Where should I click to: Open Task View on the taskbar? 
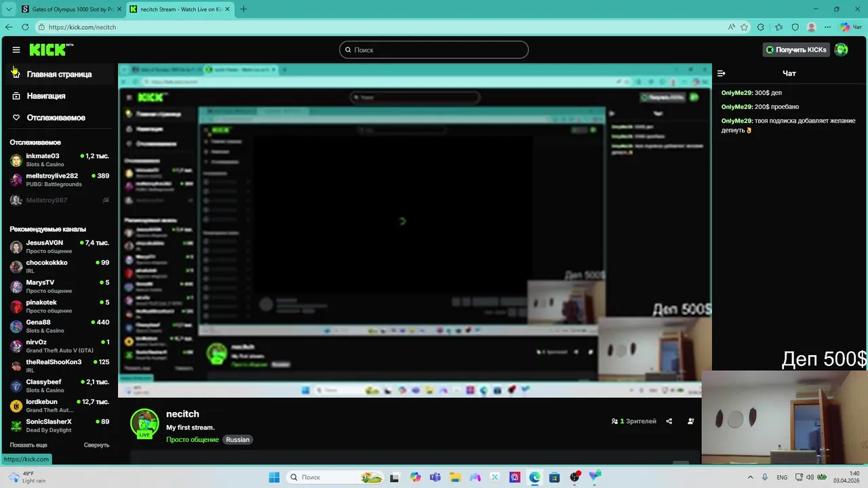395,477
